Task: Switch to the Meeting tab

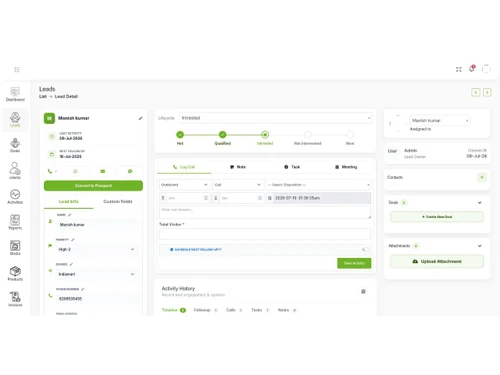Action: (346, 167)
